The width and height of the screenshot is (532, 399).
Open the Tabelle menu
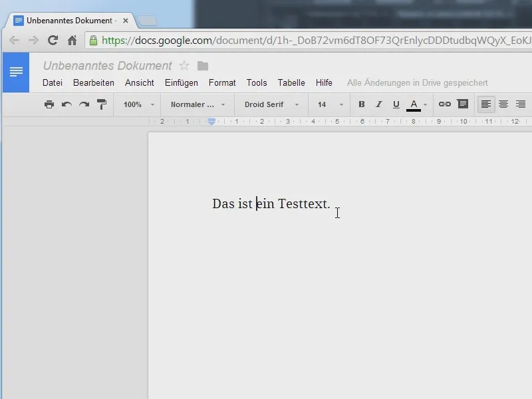click(x=291, y=82)
